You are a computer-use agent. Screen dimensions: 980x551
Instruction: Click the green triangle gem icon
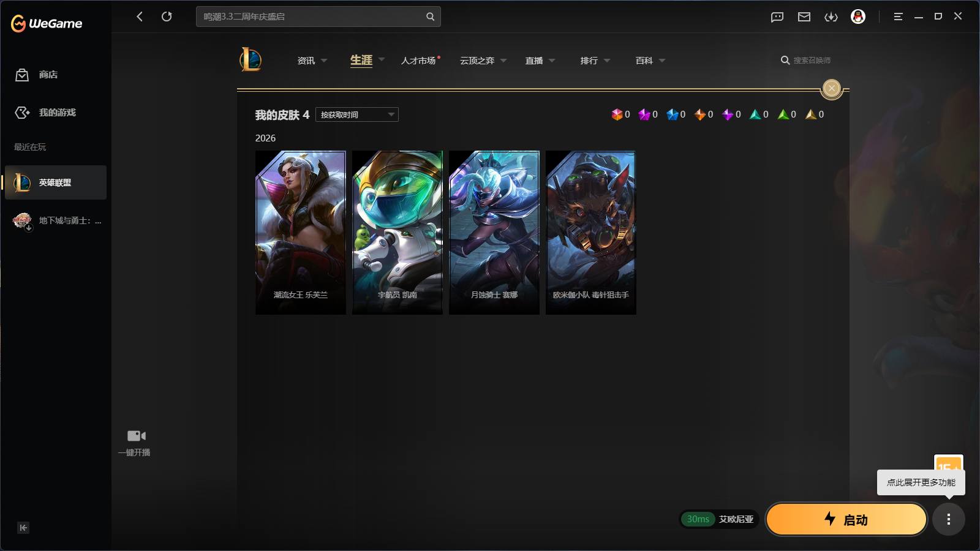pos(783,114)
